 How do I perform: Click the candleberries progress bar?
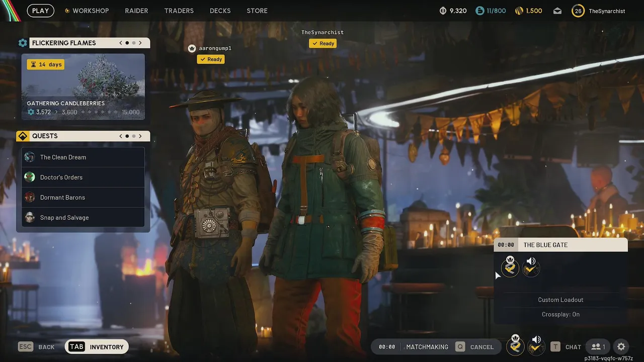(100, 112)
